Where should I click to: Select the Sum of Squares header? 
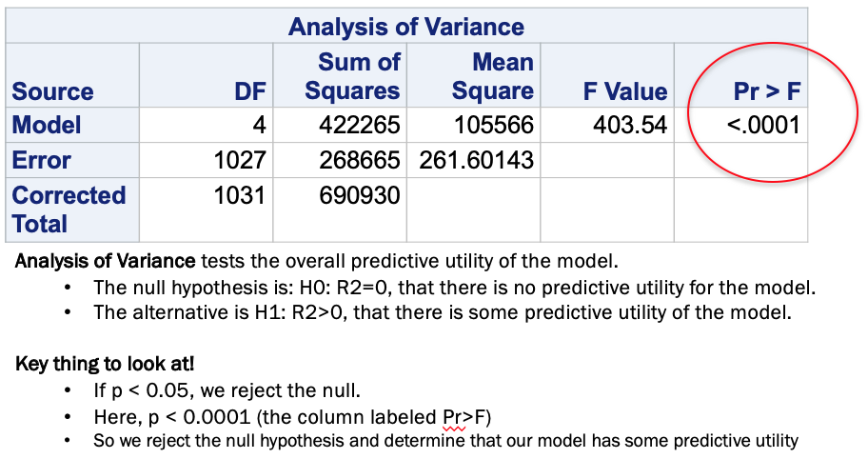click(x=352, y=76)
